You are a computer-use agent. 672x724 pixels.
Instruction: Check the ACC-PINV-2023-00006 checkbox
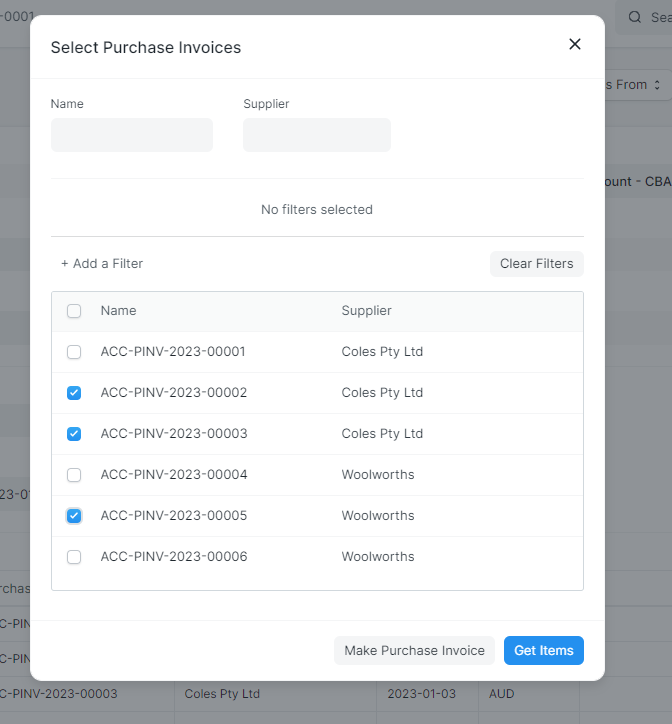point(74,557)
